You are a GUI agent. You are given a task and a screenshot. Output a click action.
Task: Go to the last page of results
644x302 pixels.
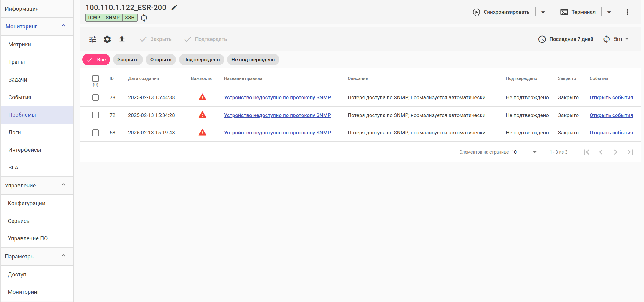(630, 152)
